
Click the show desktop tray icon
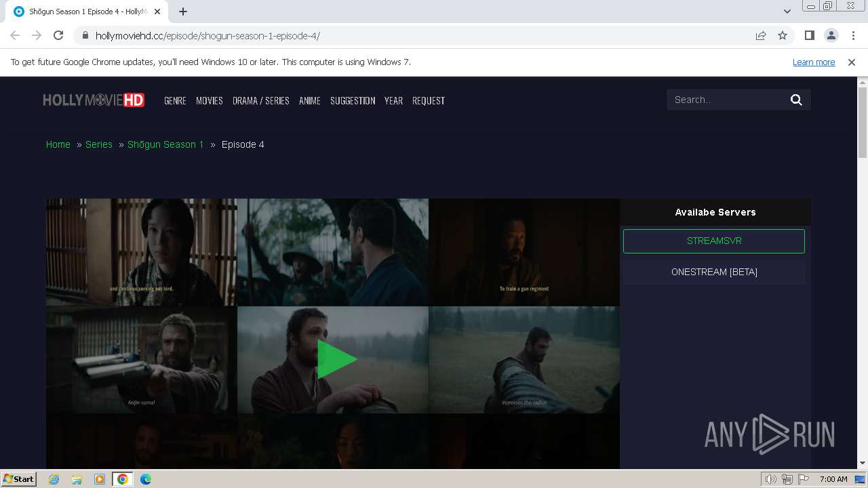[x=859, y=479]
